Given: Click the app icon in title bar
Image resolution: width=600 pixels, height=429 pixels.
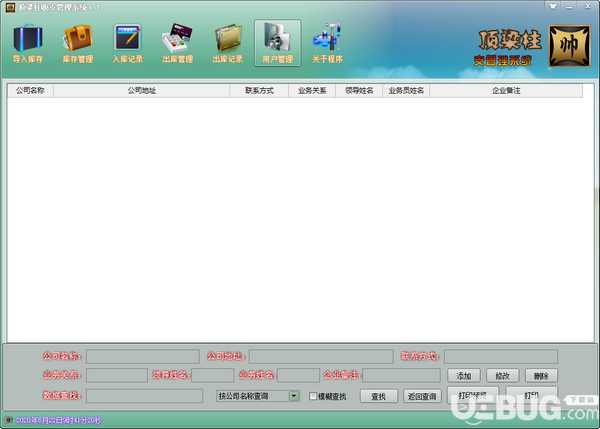Looking at the screenshot, I should (x=10, y=7).
